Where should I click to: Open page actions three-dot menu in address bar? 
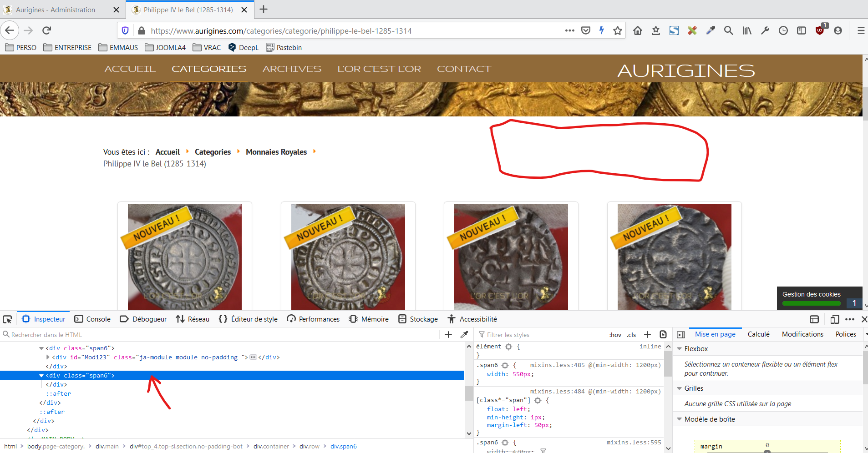(x=569, y=30)
